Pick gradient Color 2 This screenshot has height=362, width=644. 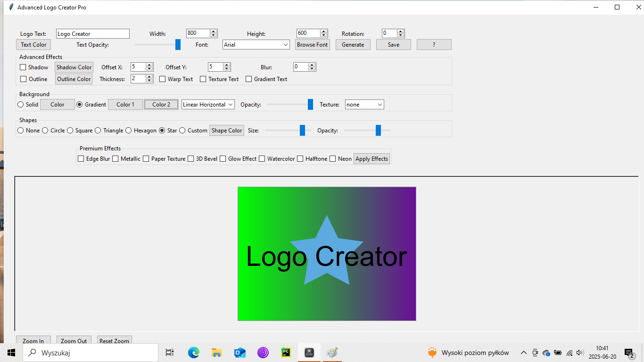click(x=161, y=105)
